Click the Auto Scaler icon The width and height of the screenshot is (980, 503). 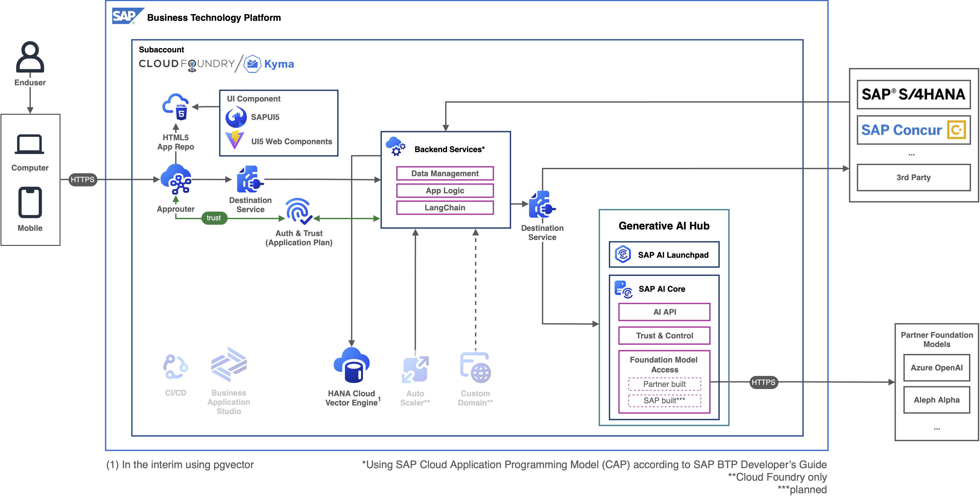pos(415,370)
